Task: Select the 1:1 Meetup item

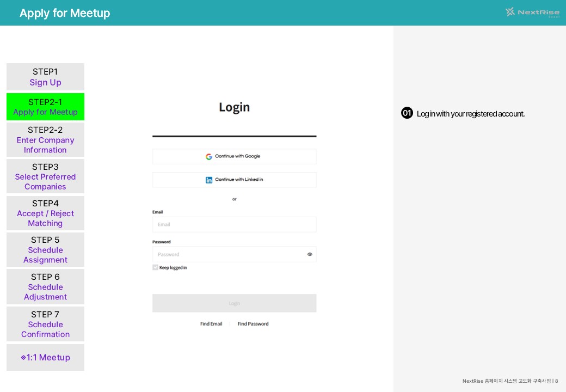Action: [46, 357]
